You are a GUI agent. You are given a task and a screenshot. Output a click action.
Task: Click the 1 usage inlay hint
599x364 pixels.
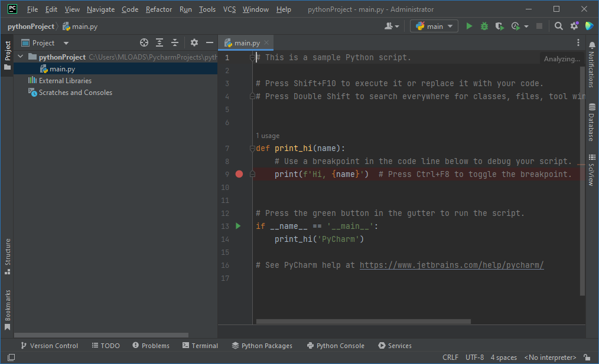pos(268,136)
